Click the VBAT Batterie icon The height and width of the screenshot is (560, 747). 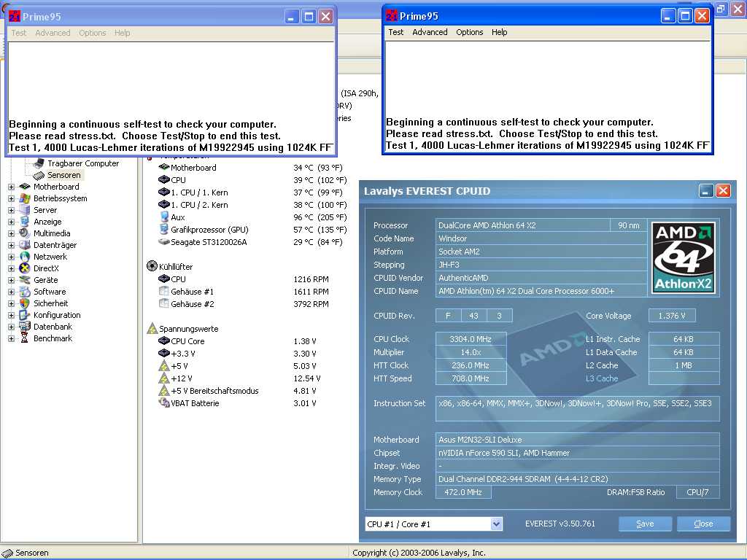pos(164,402)
